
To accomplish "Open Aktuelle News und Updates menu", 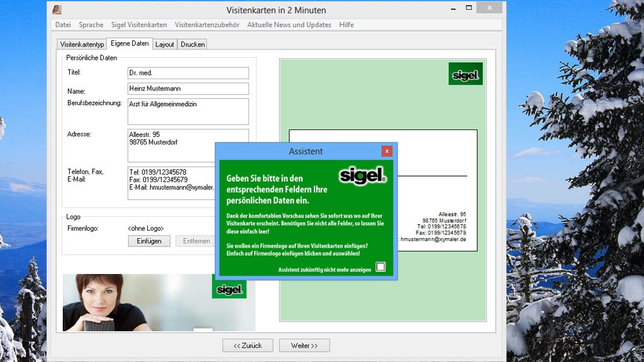I will (289, 25).
